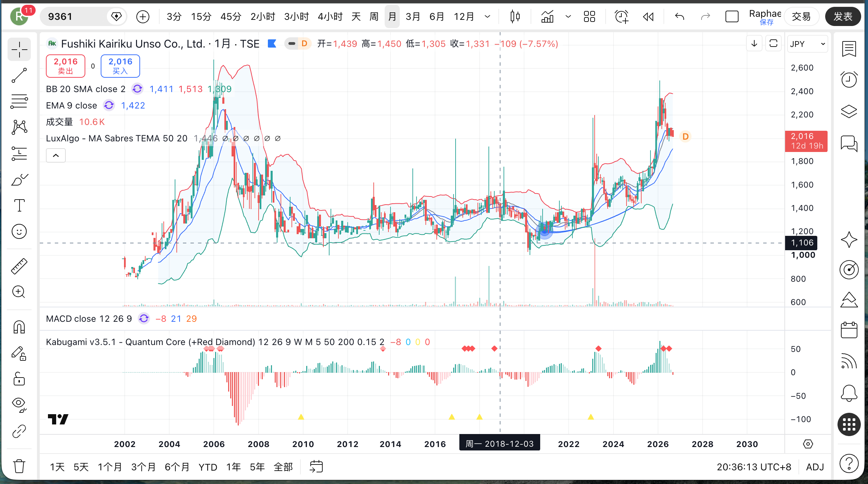Image resolution: width=868 pixels, height=484 pixels.
Task: Toggle the fullscreen layout square
Action: tap(732, 16)
